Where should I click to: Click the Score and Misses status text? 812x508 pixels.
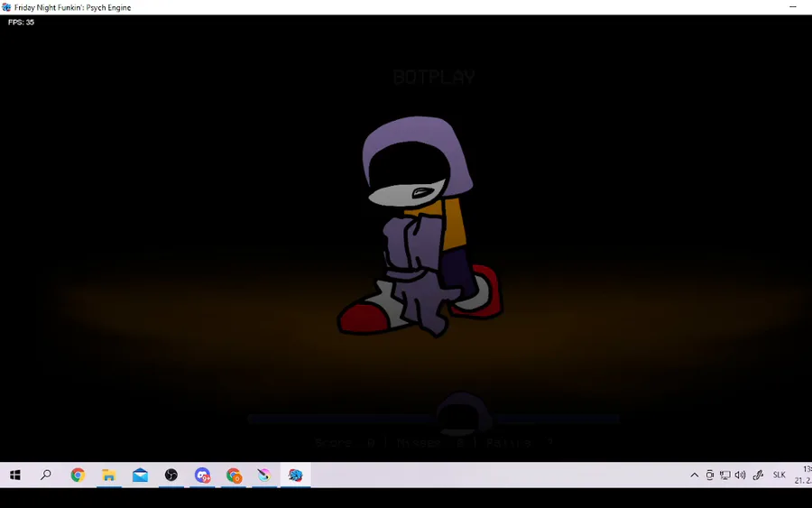click(x=434, y=443)
